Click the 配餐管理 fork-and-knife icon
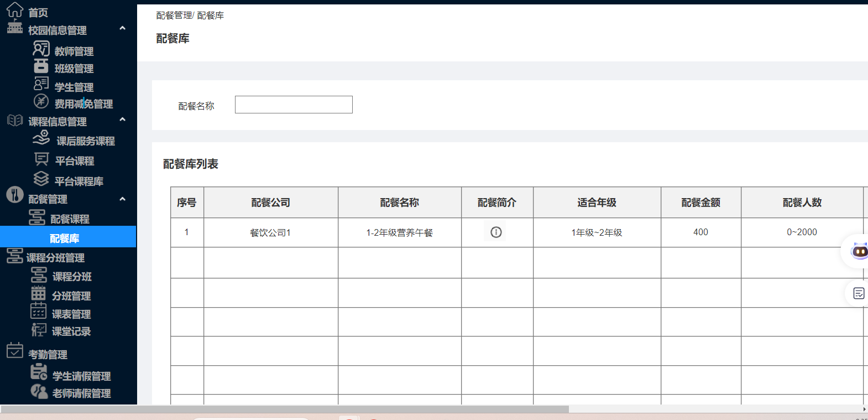This screenshot has height=420, width=868. pos(15,195)
